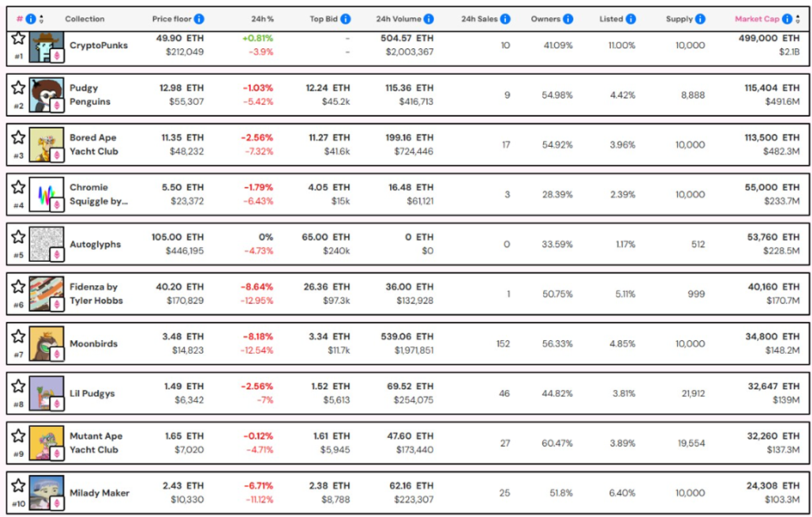
Task: Click the Autoglyphs collection thumbnail
Action: tap(46, 244)
